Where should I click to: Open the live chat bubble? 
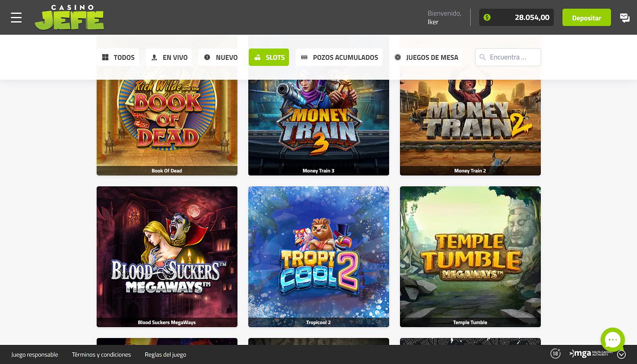tap(612, 340)
